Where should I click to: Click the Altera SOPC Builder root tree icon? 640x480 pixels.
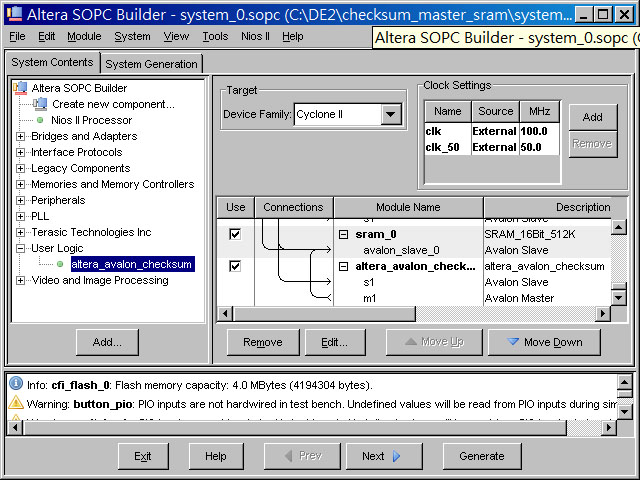click(x=20, y=88)
